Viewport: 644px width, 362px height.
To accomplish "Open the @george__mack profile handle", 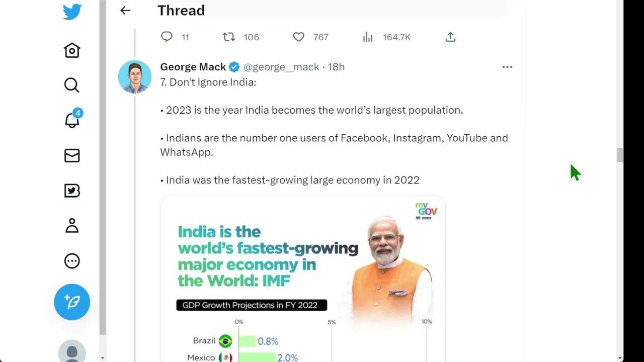I will pos(281,67).
